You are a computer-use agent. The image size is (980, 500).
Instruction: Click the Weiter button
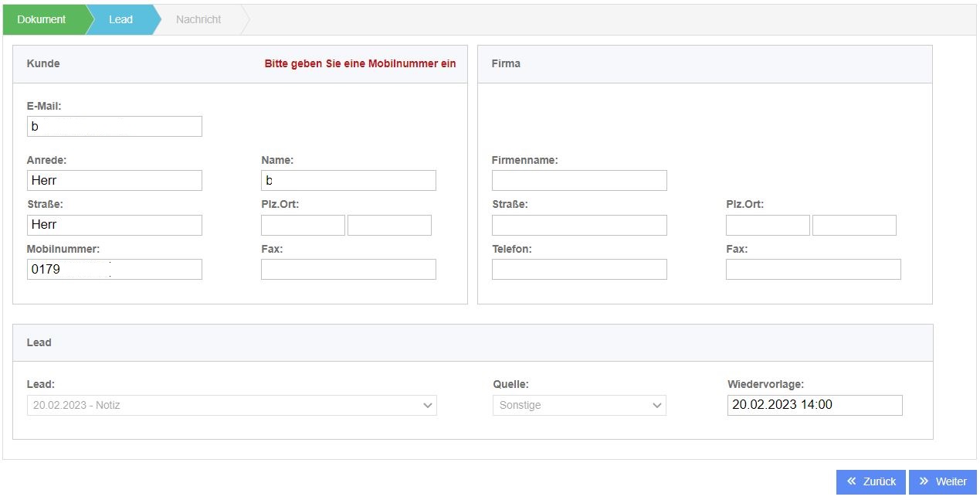click(943, 481)
